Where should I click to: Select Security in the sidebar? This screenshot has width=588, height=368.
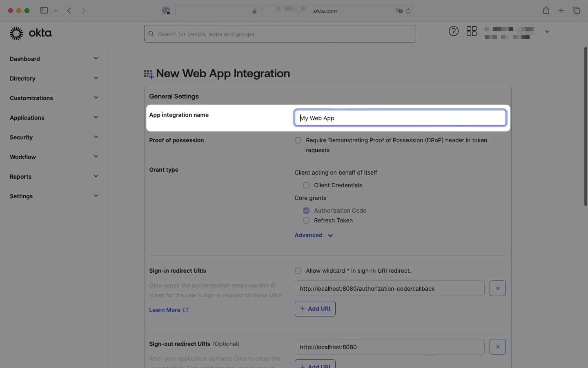coord(21,137)
